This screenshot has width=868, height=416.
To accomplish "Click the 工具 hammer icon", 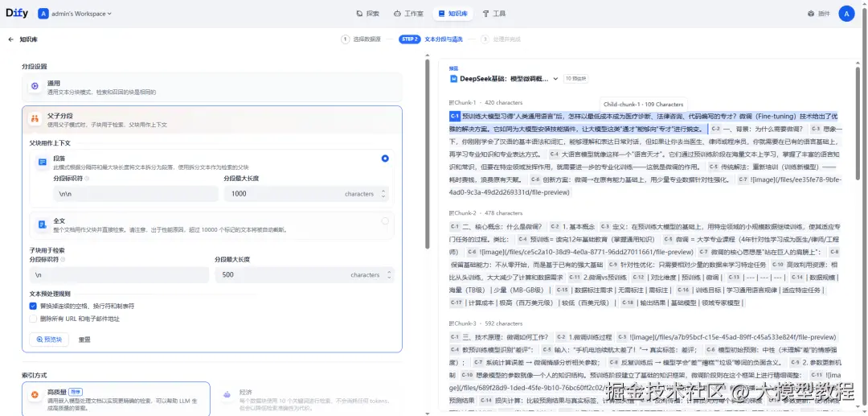I will coord(486,14).
